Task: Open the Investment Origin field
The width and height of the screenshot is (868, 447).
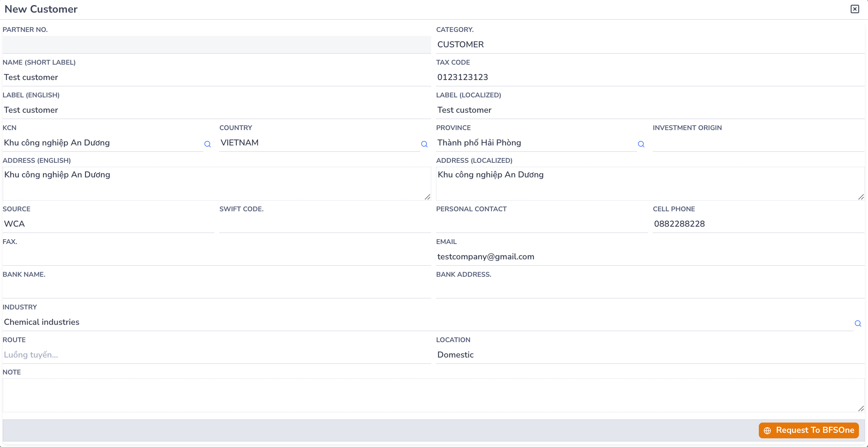Action: point(758,143)
